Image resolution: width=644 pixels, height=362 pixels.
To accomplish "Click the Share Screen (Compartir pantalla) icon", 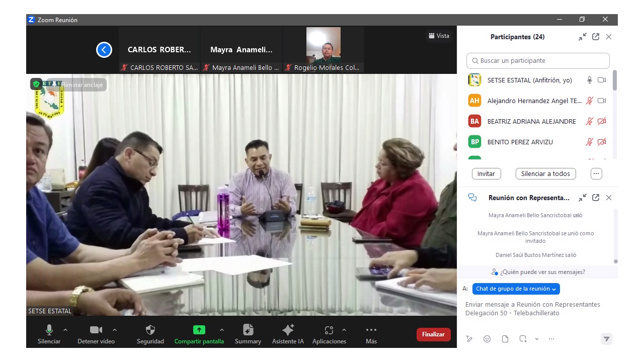I will pyautogui.click(x=199, y=330).
